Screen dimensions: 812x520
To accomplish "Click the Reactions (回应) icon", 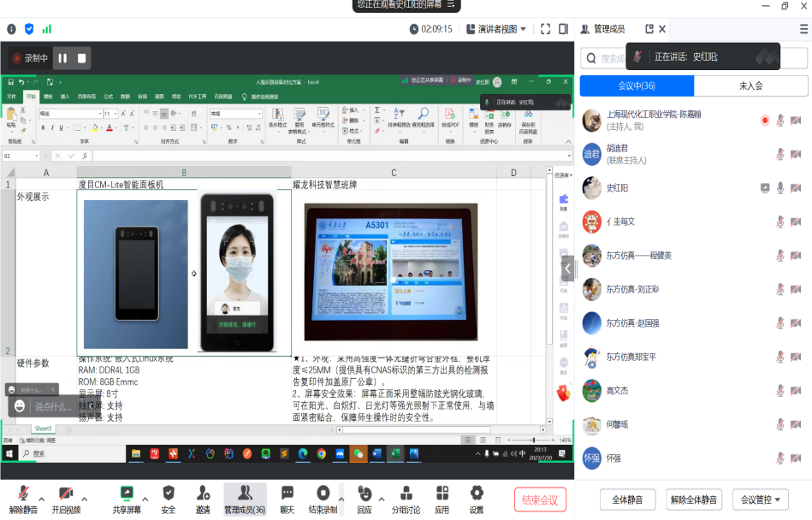I will pyautogui.click(x=365, y=497).
